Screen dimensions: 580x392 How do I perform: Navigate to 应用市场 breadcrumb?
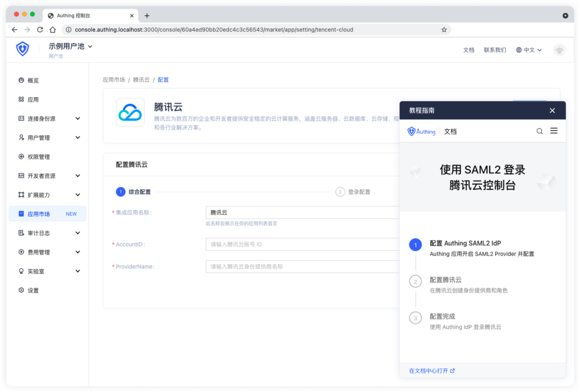pyautogui.click(x=114, y=79)
